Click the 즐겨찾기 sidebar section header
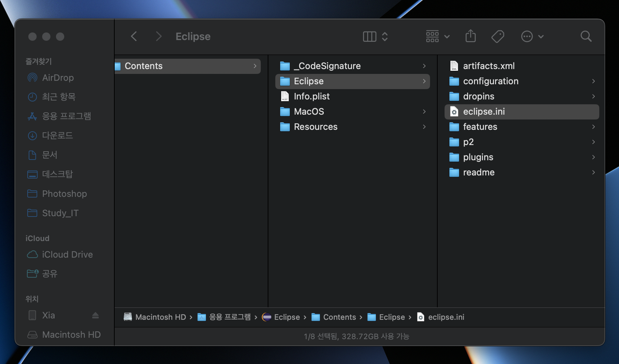619x364 pixels. click(39, 61)
